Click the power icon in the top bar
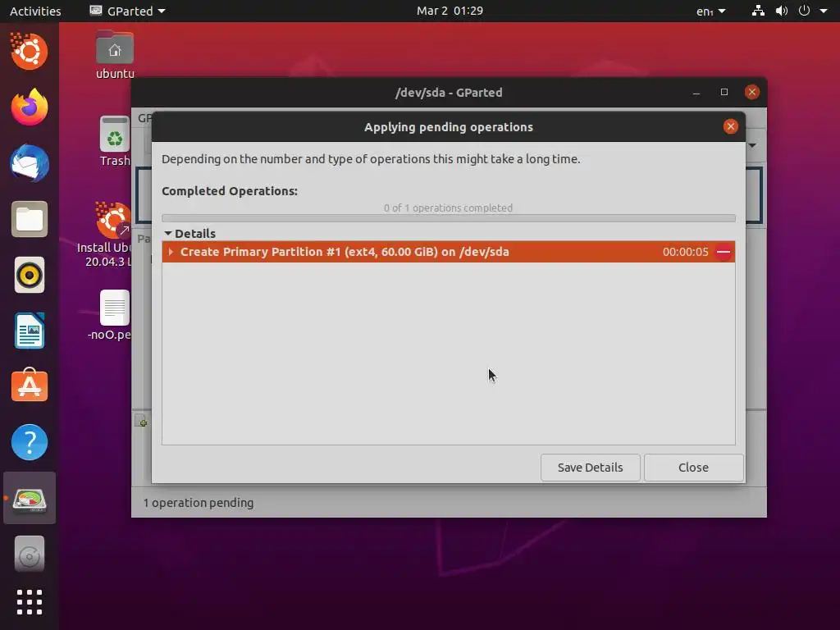The image size is (840, 630). tap(804, 11)
